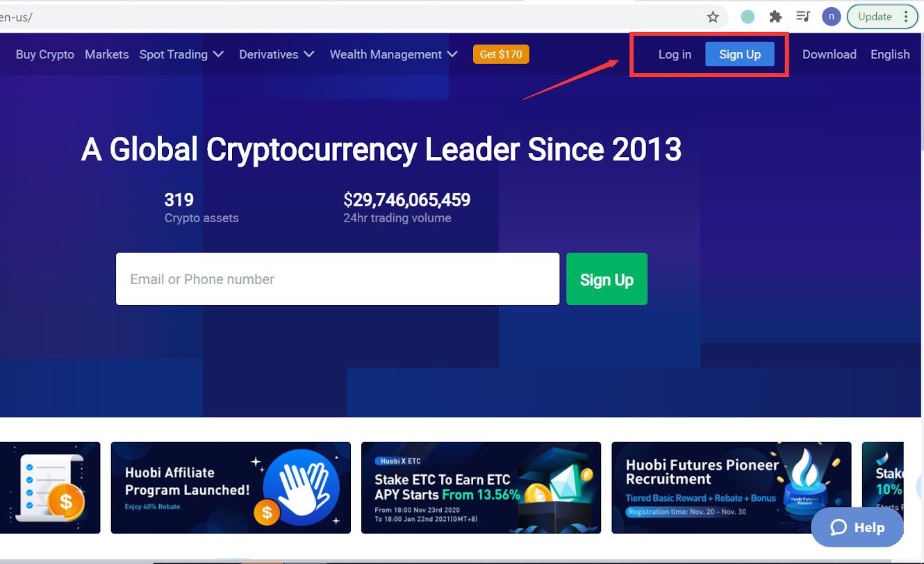The width and height of the screenshot is (924, 564).
Task: Open the checklist and dollar coin banner
Action: [x=50, y=488]
